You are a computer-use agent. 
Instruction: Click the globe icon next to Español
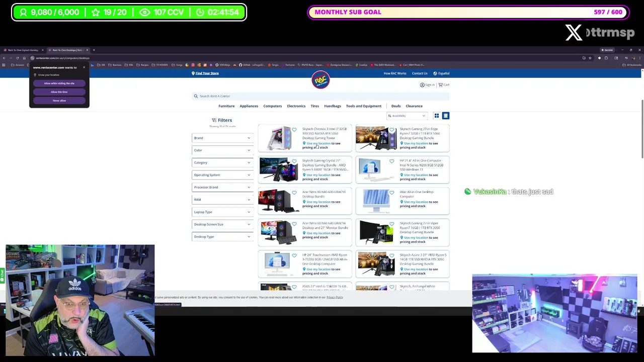click(435, 73)
